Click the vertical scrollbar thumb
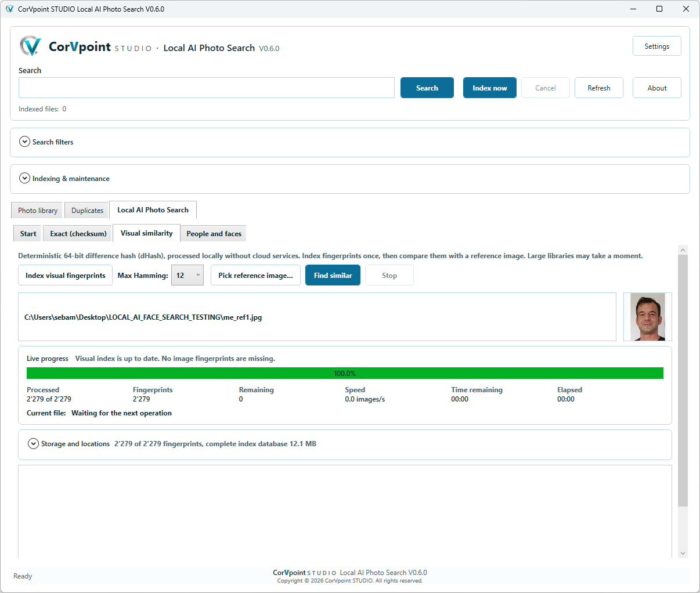Screen dimensions: 700x593 (683, 380)
